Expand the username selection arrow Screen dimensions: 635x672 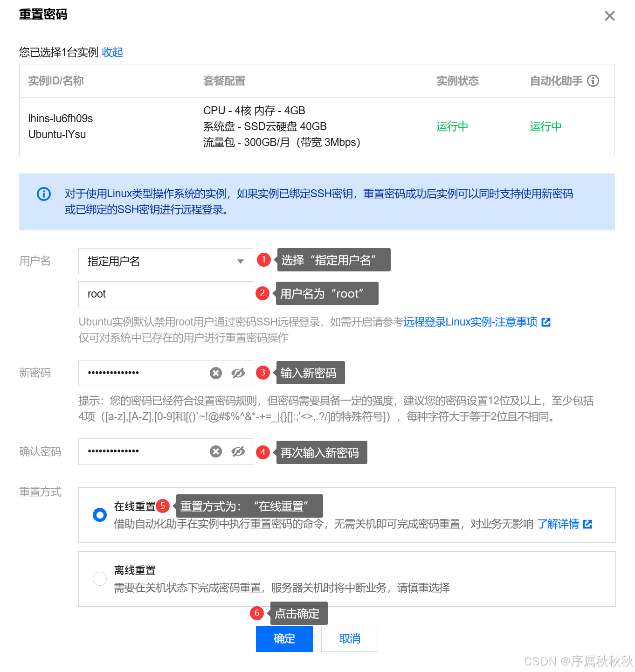pos(240,261)
